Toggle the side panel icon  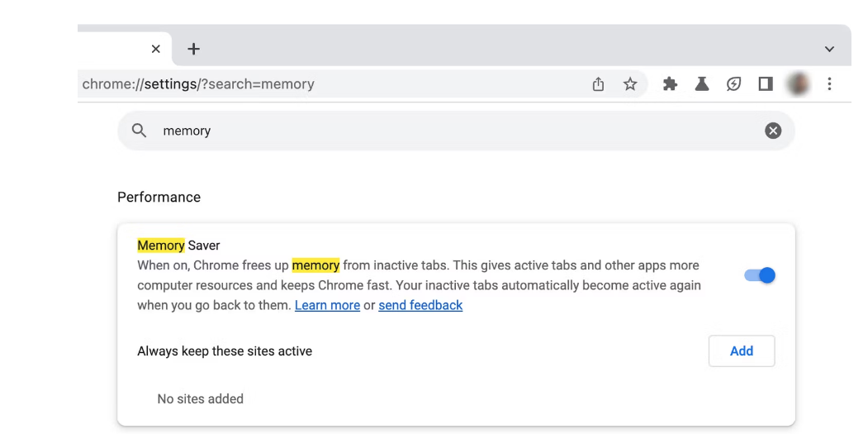766,84
